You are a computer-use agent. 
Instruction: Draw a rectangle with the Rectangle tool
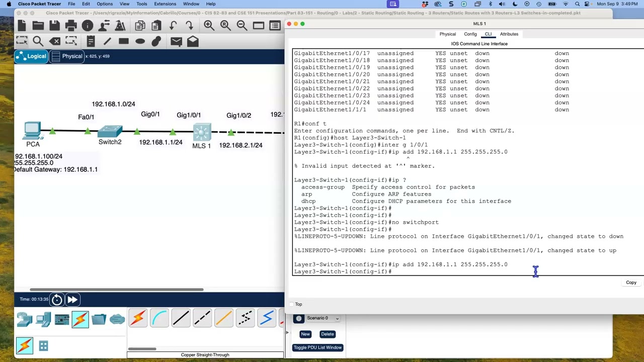[x=124, y=41]
